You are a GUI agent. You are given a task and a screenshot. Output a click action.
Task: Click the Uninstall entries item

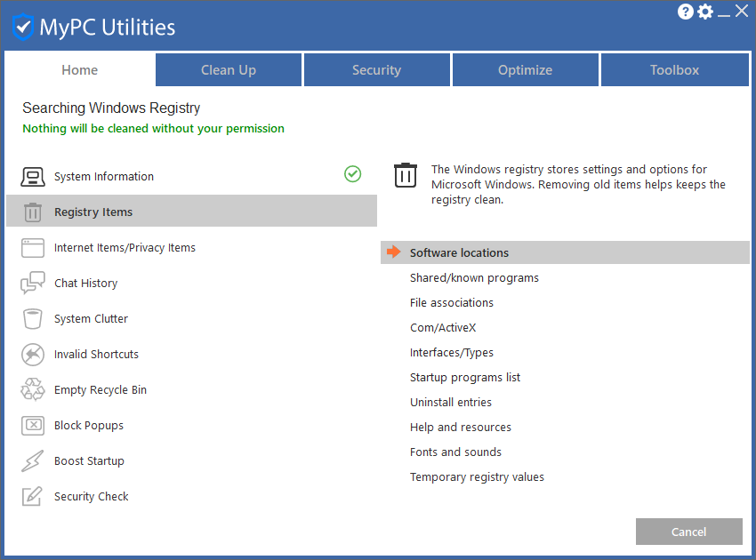(x=451, y=403)
